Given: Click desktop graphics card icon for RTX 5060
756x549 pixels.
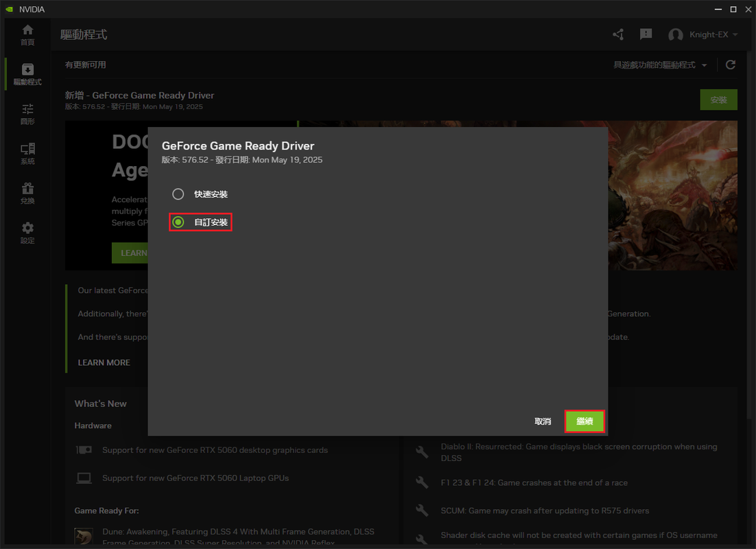Looking at the screenshot, I should pyautogui.click(x=84, y=449).
